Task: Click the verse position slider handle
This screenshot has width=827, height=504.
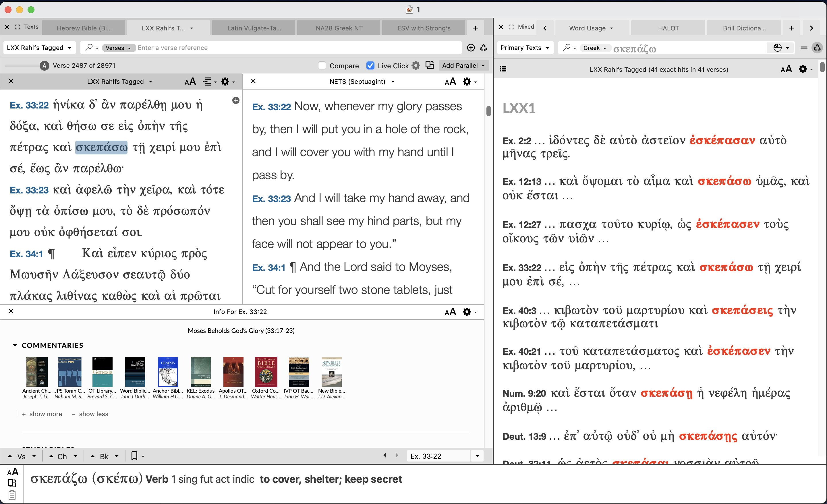Action: coord(44,65)
